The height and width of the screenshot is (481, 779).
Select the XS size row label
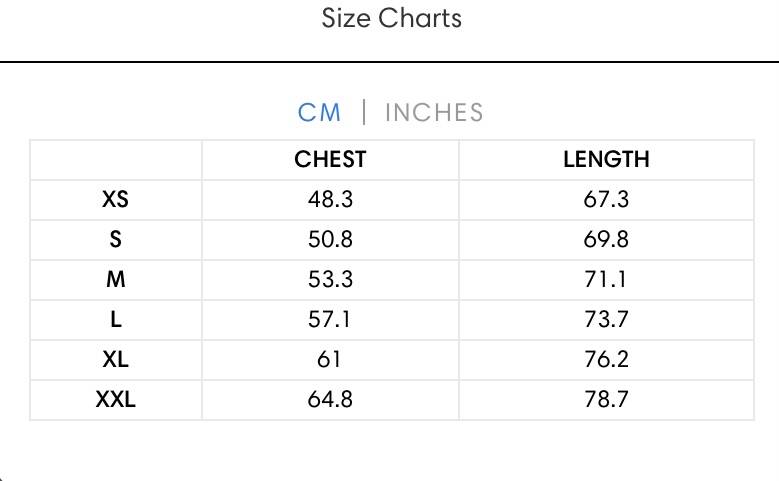(x=115, y=200)
